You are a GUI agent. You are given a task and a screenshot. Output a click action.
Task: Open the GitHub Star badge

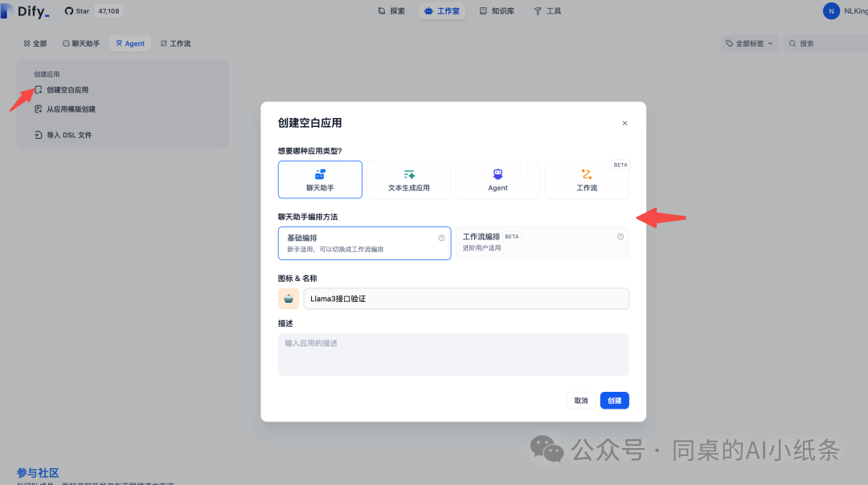coord(92,11)
